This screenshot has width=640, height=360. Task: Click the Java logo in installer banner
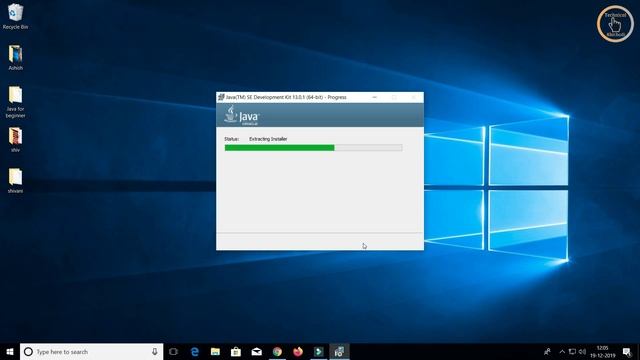241,115
